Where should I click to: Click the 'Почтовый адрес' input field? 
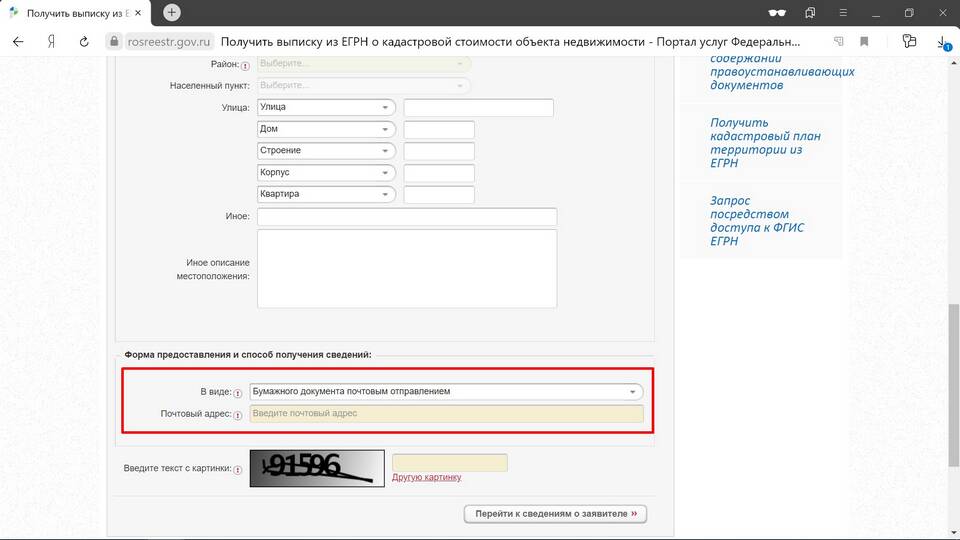pyautogui.click(x=445, y=414)
